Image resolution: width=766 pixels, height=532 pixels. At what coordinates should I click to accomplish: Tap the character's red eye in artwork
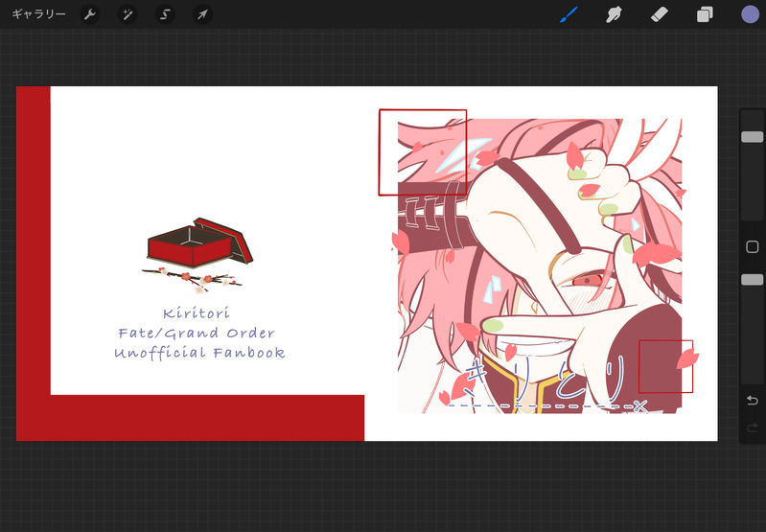587,281
